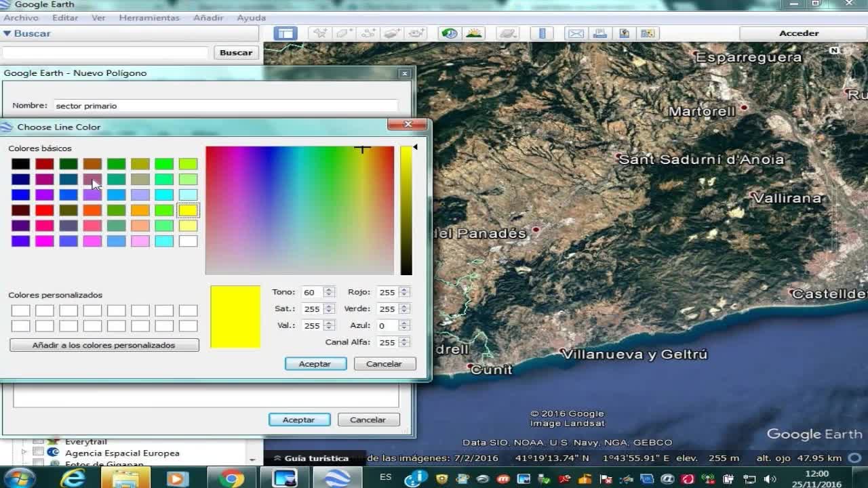Click the Tono value field
868x488 pixels.
point(313,292)
